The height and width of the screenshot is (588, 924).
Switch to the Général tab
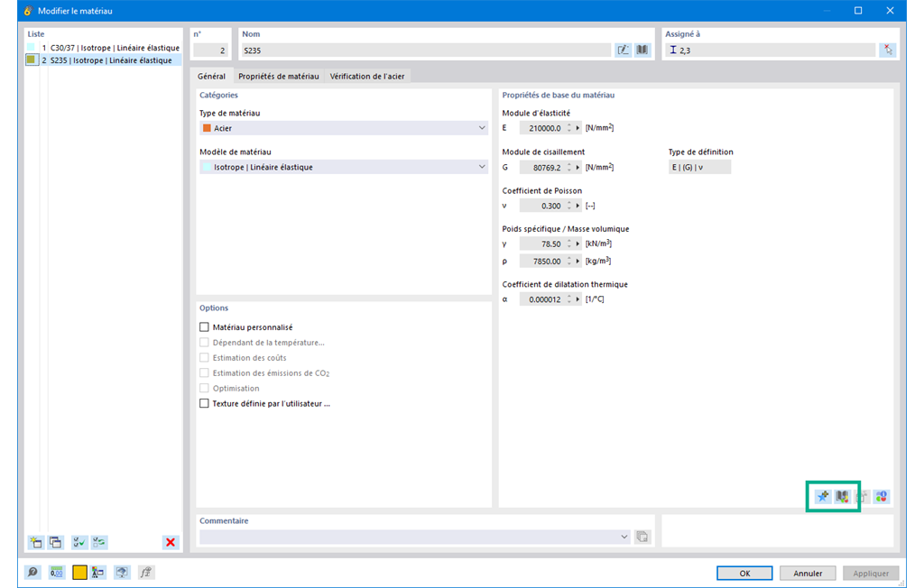pos(211,76)
